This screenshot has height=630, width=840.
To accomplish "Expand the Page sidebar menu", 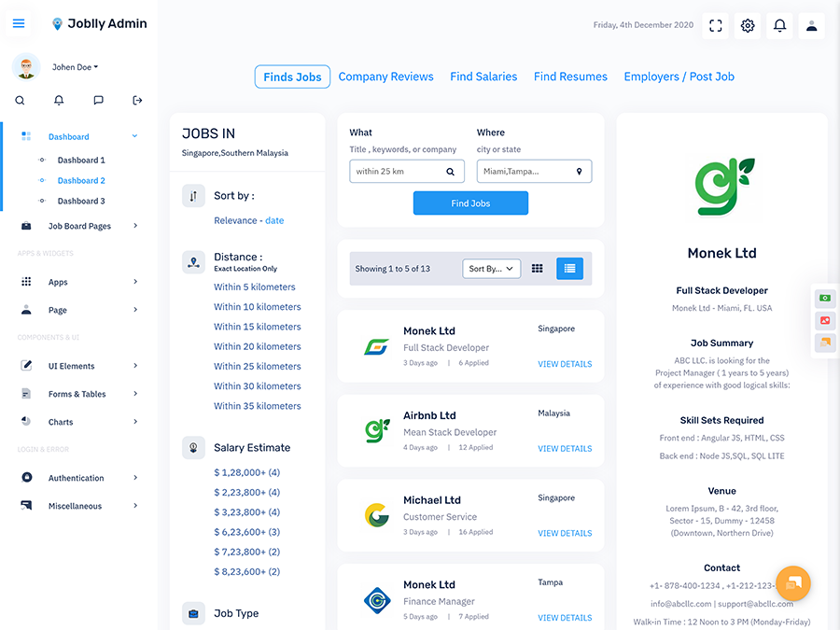I will click(x=79, y=310).
